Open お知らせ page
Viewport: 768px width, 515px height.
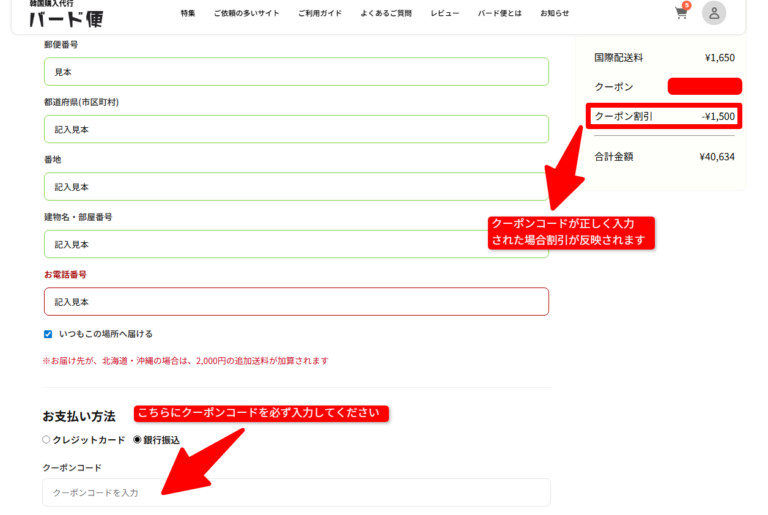click(x=554, y=13)
